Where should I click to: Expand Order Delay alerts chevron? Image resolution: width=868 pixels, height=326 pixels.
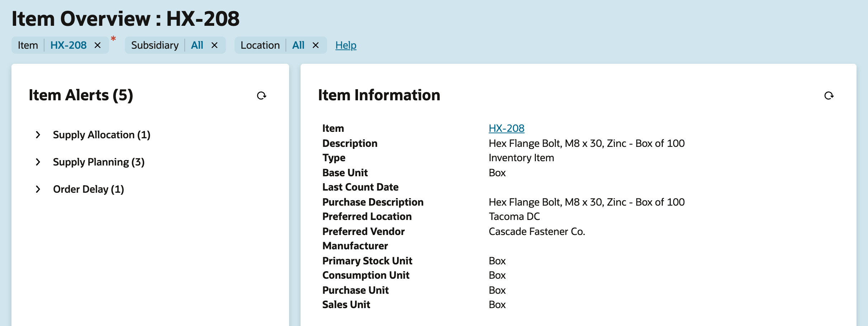(38, 189)
